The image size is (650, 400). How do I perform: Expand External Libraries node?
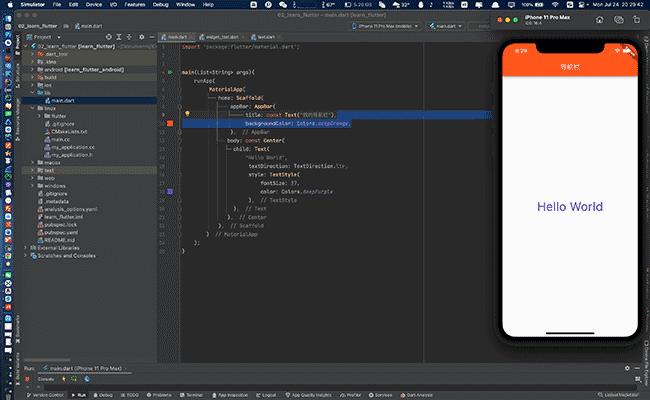coord(26,248)
